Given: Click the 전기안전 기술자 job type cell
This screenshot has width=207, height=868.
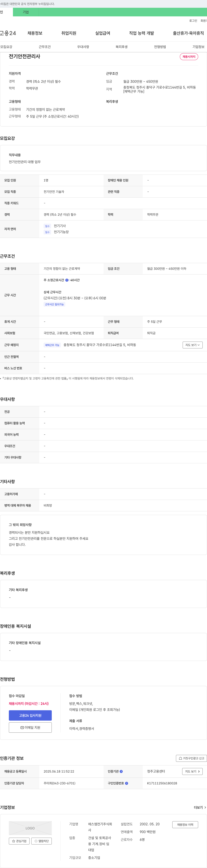Looking at the screenshot, I should (54, 192).
